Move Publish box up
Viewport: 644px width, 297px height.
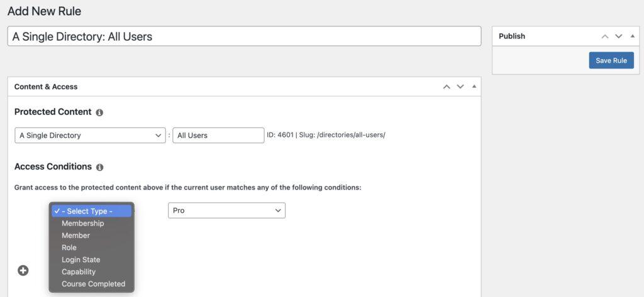tap(604, 36)
